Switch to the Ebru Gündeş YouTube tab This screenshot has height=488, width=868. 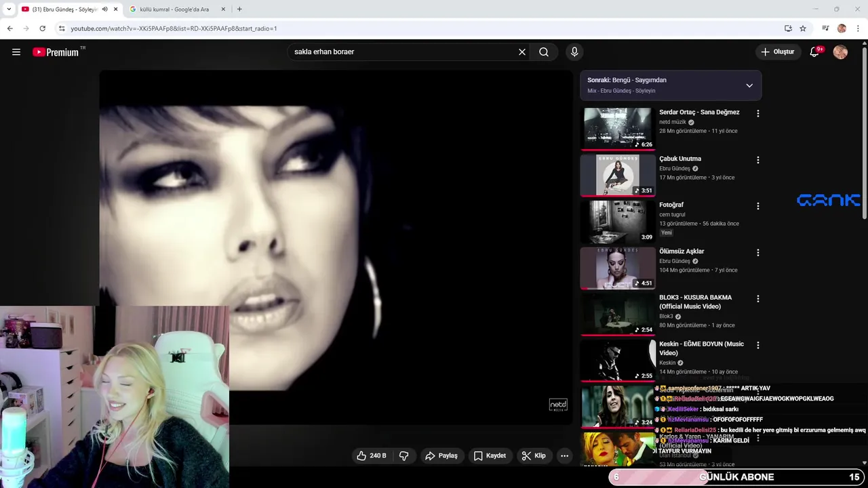(65, 9)
